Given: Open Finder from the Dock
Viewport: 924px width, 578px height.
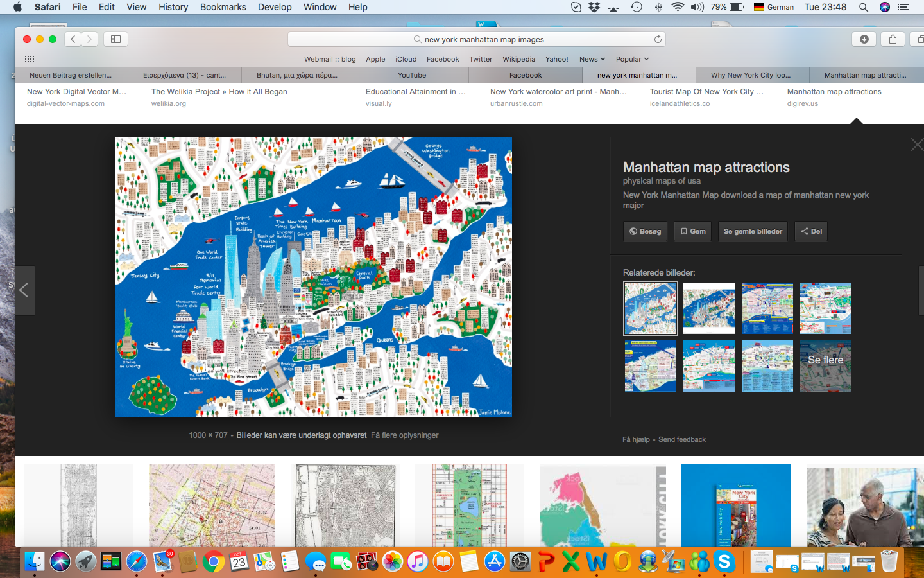Looking at the screenshot, I should pyautogui.click(x=35, y=562).
